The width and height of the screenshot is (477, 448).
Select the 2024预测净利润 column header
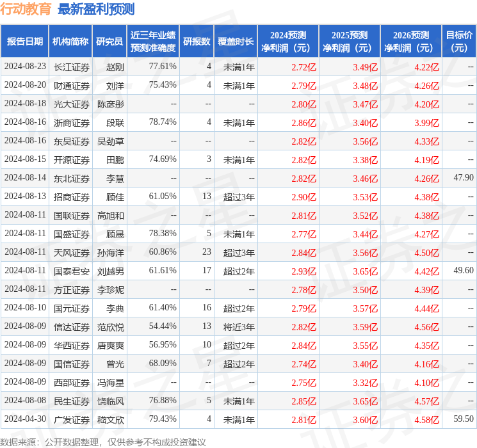coord(288,42)
